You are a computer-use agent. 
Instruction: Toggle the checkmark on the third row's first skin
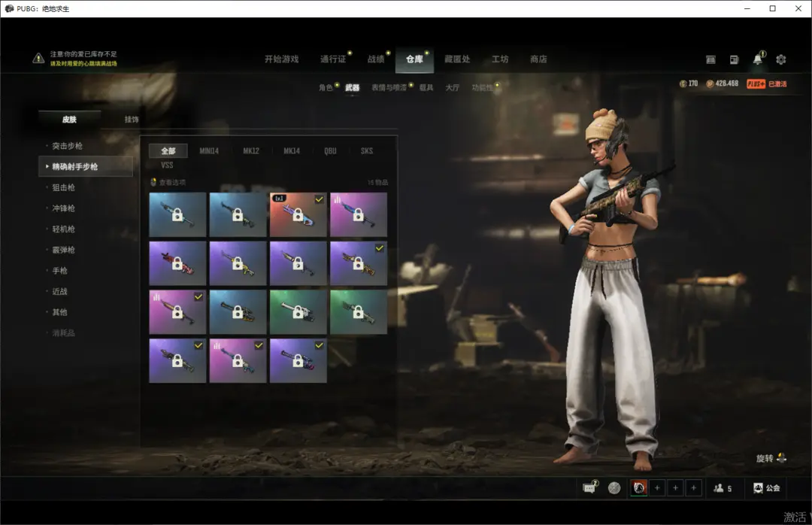(198, 297)
